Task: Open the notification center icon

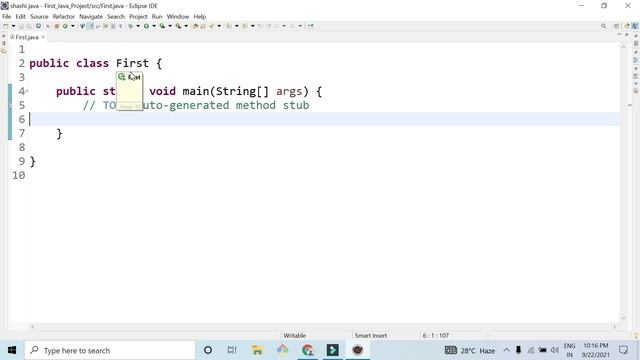Action: click(623, 350)
